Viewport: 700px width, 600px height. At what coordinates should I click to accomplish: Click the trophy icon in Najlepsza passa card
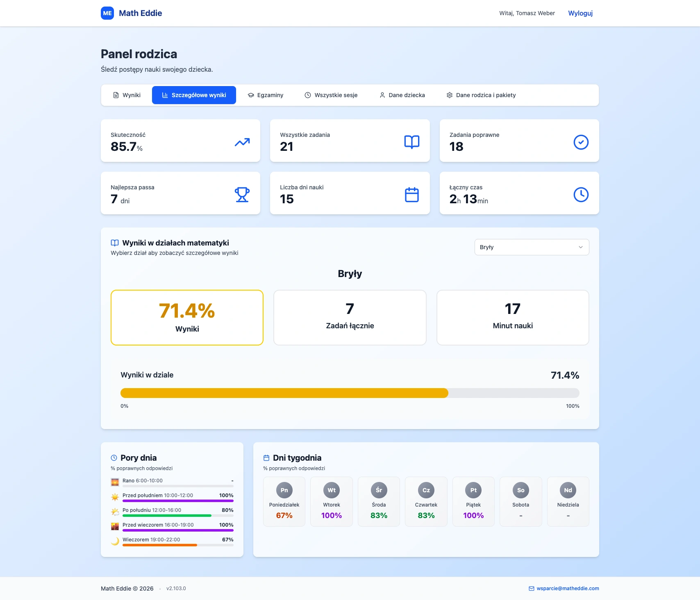point(242,195)
